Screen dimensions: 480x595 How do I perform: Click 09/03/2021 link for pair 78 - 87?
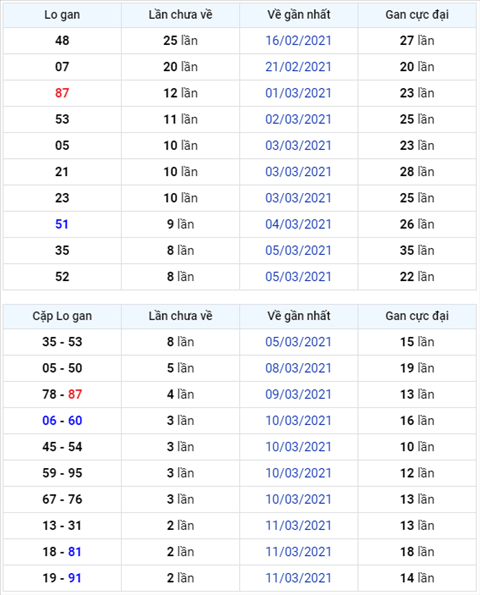coord(298,394)
